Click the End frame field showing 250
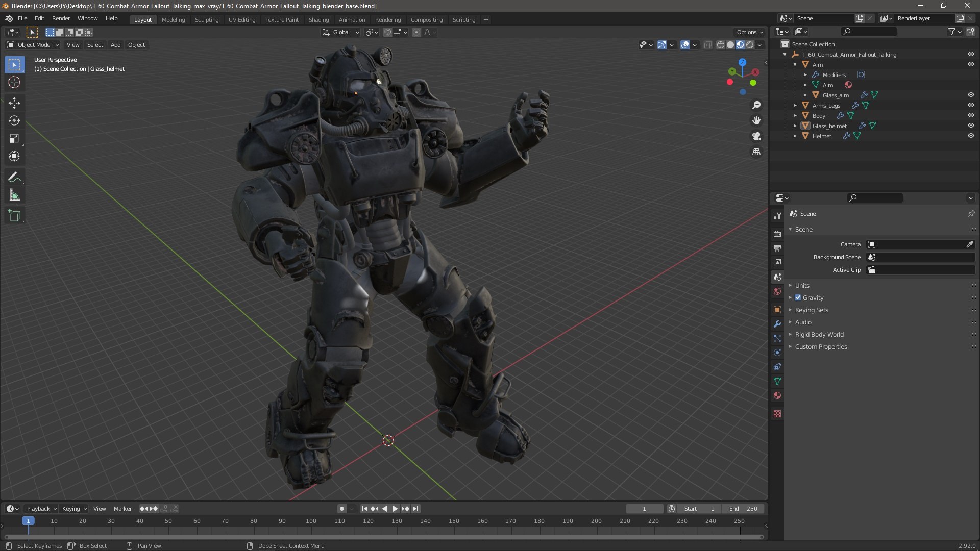 tap(743, 509)
